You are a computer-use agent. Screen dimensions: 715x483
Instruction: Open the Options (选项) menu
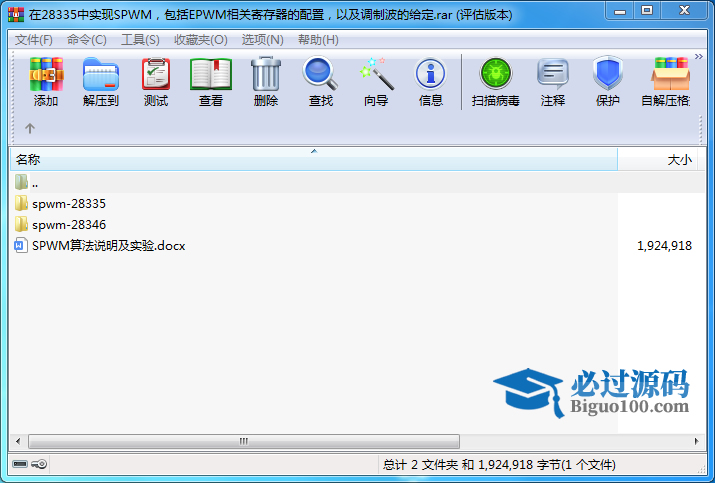point(263,40)
